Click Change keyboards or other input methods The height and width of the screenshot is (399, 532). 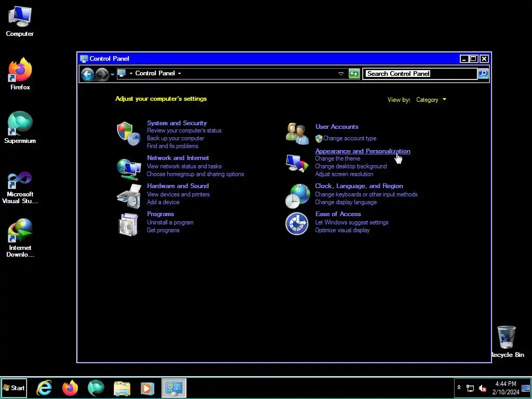click(366, 194)
